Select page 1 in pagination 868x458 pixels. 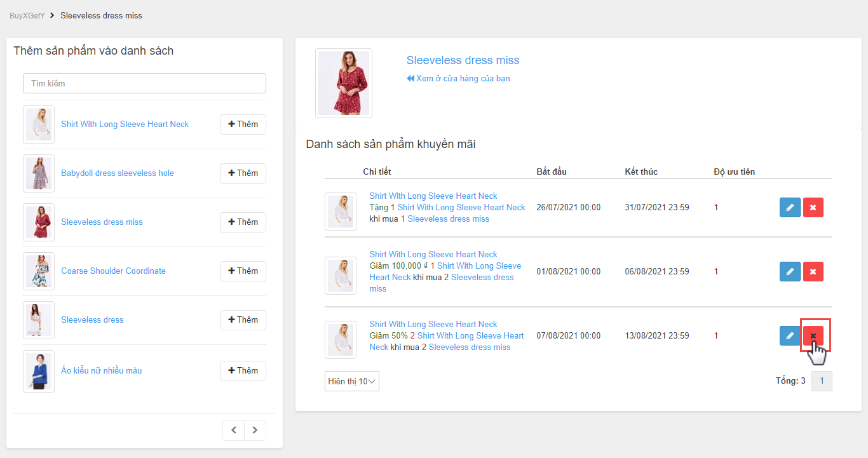[x=822, y=381]
